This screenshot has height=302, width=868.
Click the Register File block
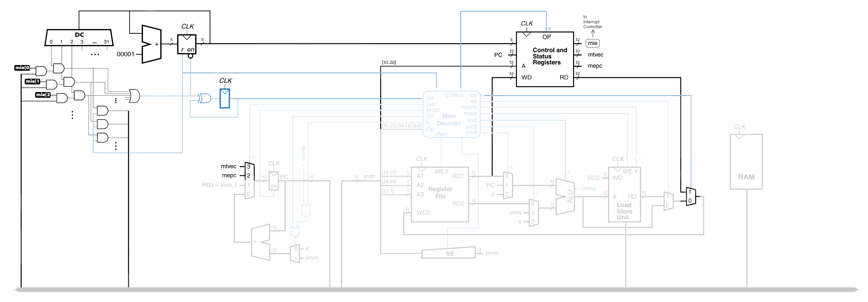pos(440,194)
